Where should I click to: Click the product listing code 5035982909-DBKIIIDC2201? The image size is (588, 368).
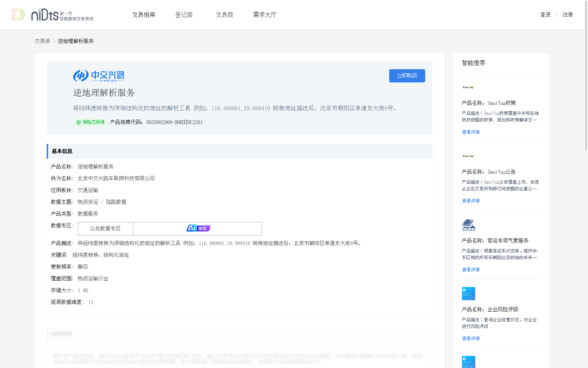click(x=174, y=122)
